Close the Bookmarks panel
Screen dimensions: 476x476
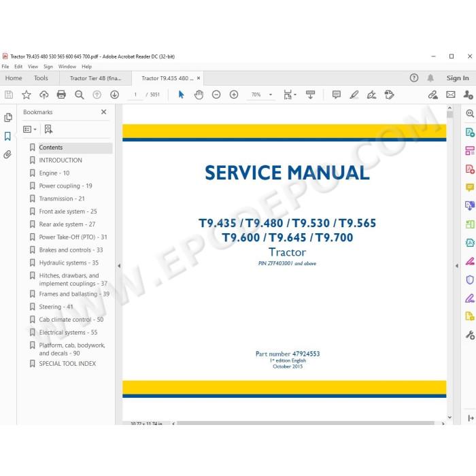click(x=103, y=112)
